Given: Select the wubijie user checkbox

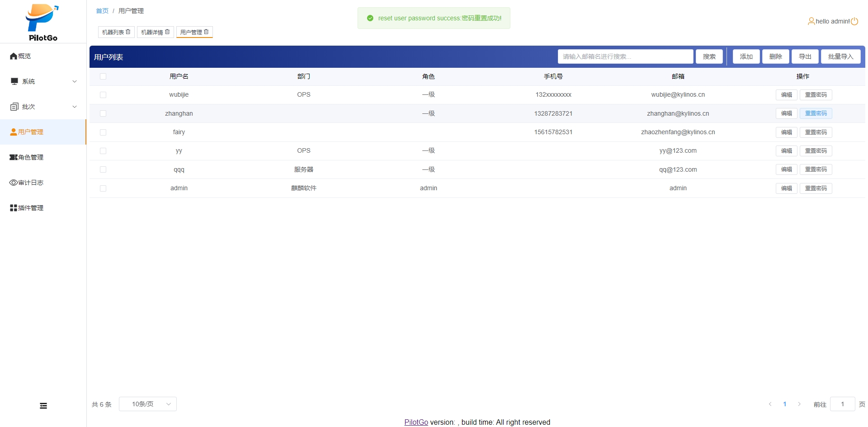Looking at the screenshot, I should point(103,95).
